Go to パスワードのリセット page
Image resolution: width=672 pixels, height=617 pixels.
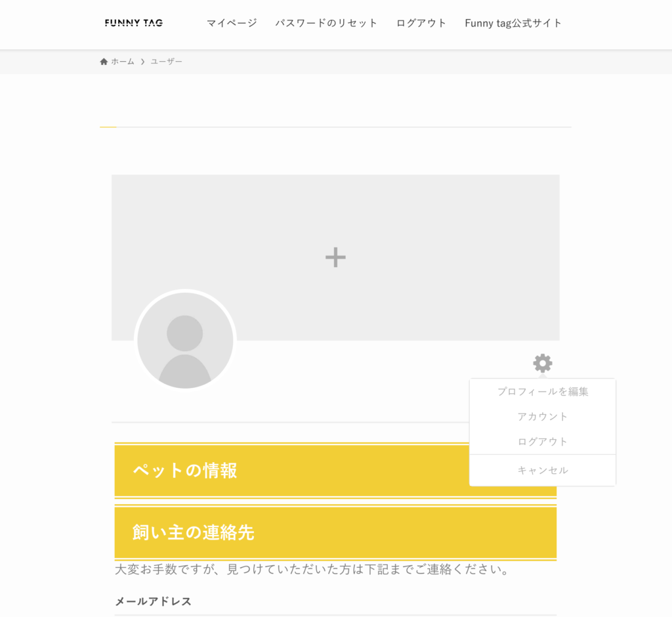pyautogui.click(x=326, y=23)
